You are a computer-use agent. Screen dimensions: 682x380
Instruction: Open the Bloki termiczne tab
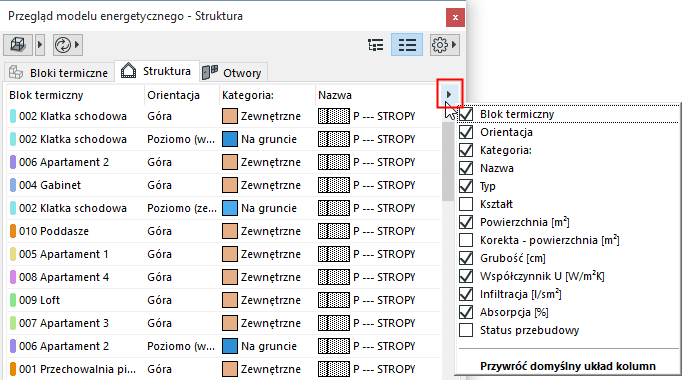59,73
